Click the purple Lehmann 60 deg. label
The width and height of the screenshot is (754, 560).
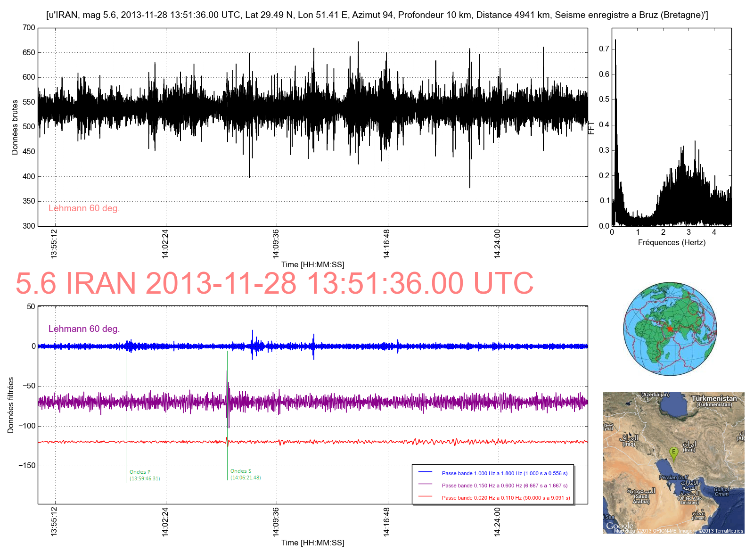(x=84, y=329)
